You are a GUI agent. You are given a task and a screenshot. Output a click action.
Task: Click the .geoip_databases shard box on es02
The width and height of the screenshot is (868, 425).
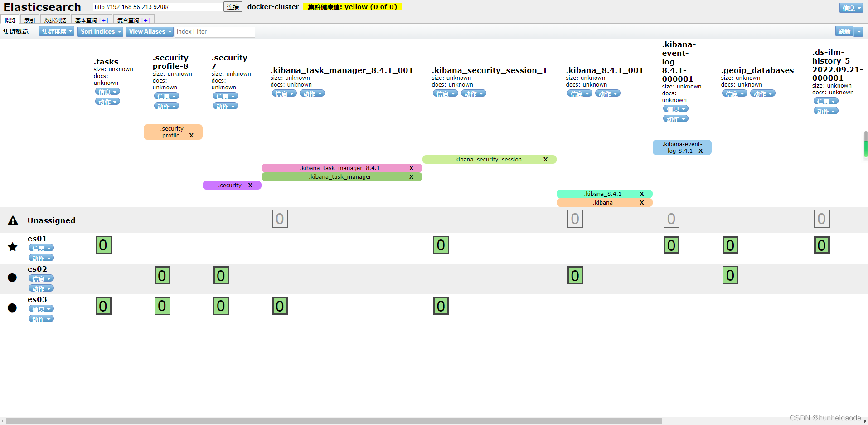pos(730,275)
